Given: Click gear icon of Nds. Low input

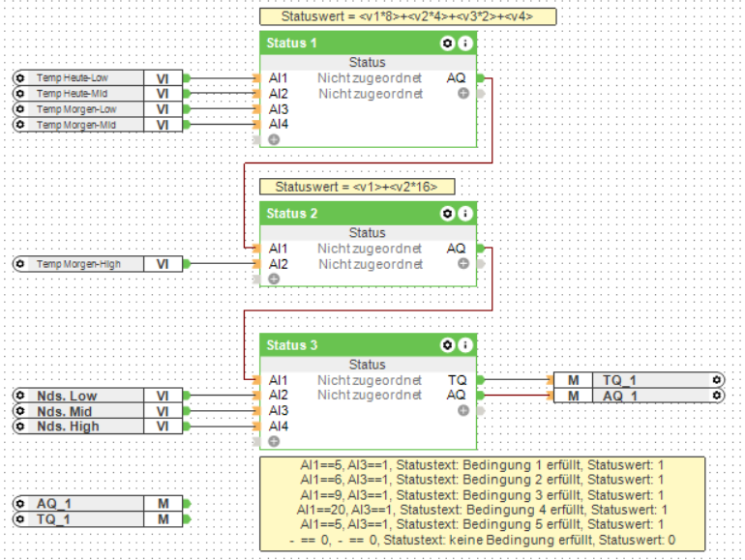Looking at the screenshot, I should point(20,396).
